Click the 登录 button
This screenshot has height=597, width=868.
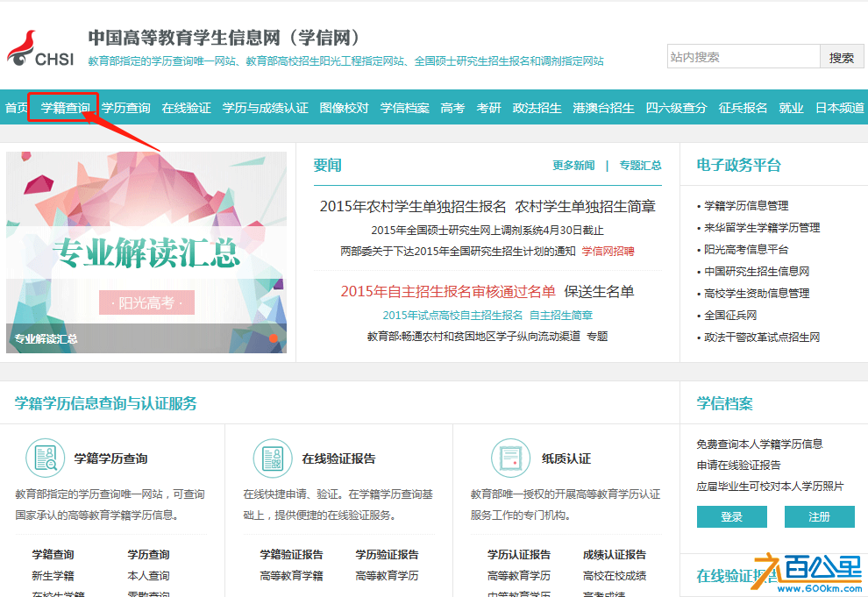click(732, 516)
